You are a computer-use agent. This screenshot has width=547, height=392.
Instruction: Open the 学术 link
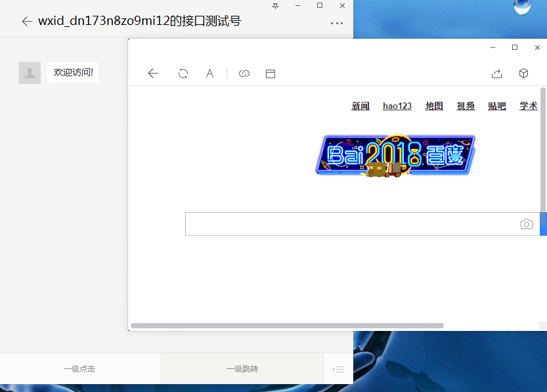click(528, 106)
